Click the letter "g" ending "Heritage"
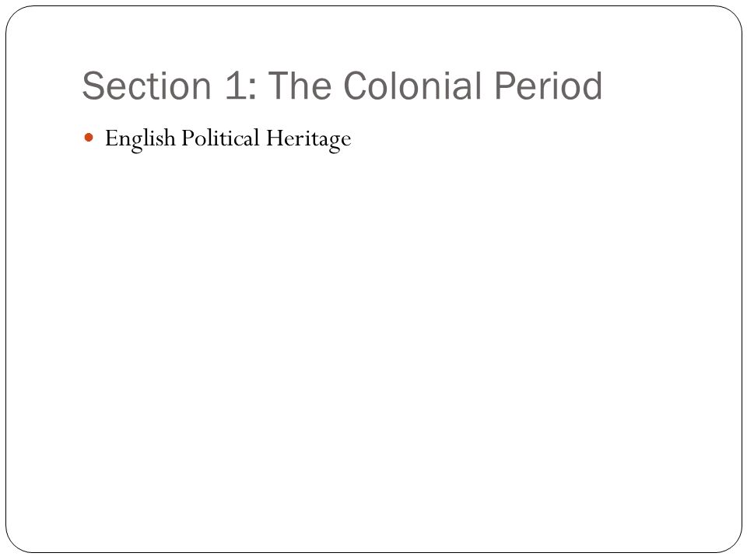This screenshot has height=560, width=747. coord(334,143)
